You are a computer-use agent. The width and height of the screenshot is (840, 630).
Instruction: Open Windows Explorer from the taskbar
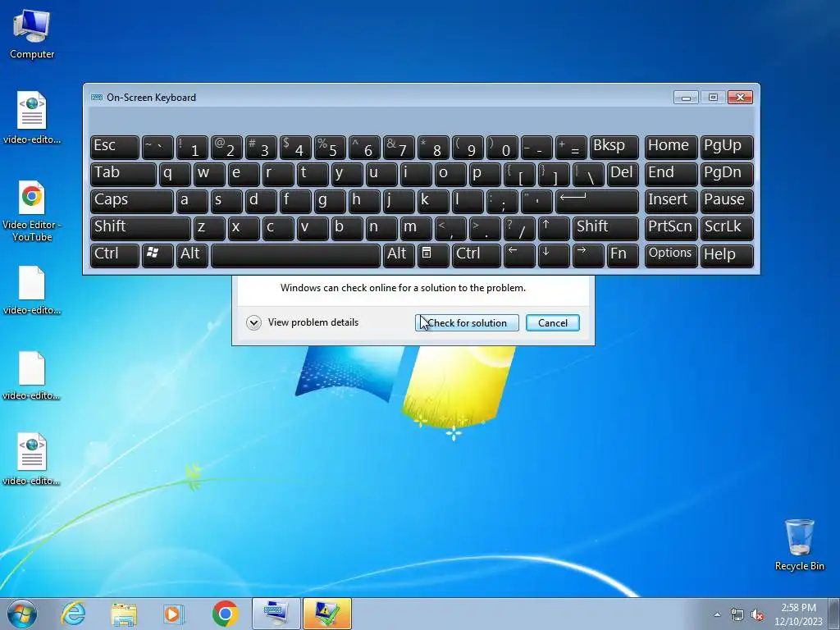(x=124, y=614)
